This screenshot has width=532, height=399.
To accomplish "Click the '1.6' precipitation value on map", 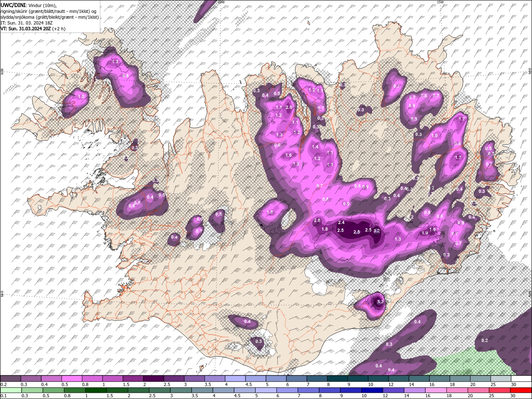I will click(x=288, y=155).
